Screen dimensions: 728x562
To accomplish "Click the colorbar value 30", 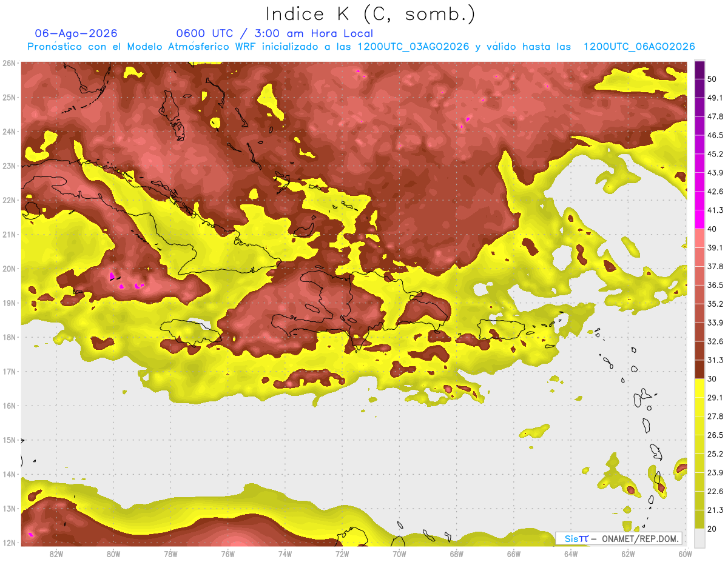I will coord(713,379).
